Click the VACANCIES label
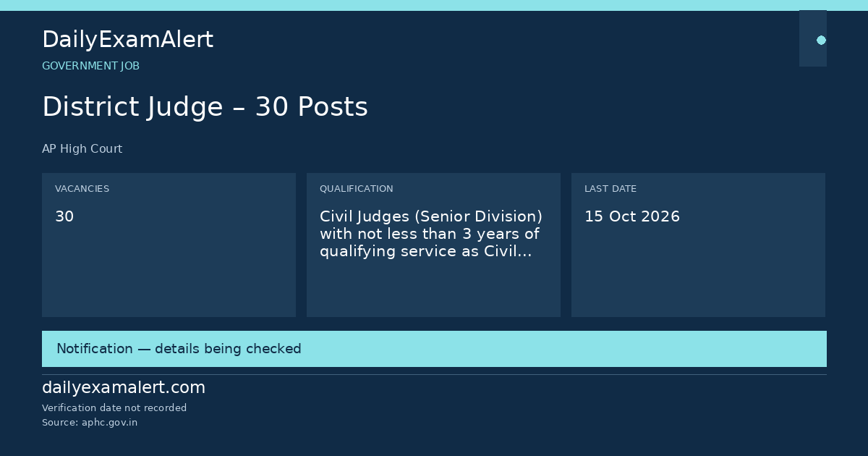 tap(82, 189)
